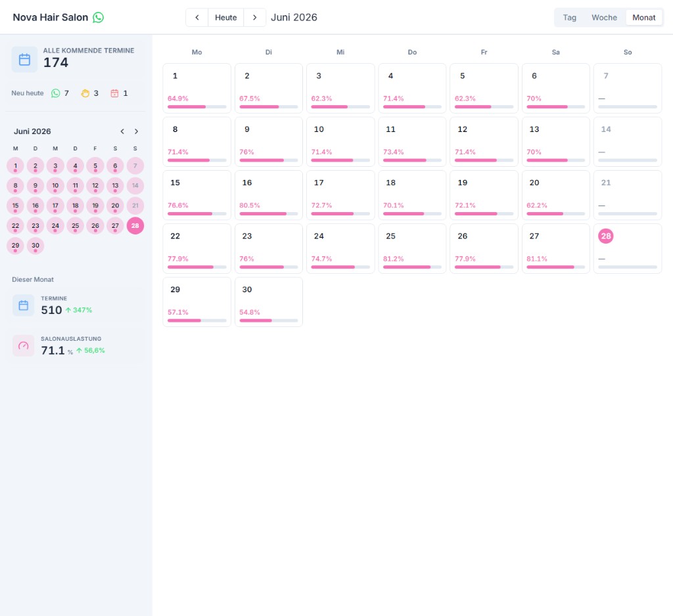Select day 30 in mini calendar
The width and height of the screenshot is (673, 616).
click(x=35, y=246)
